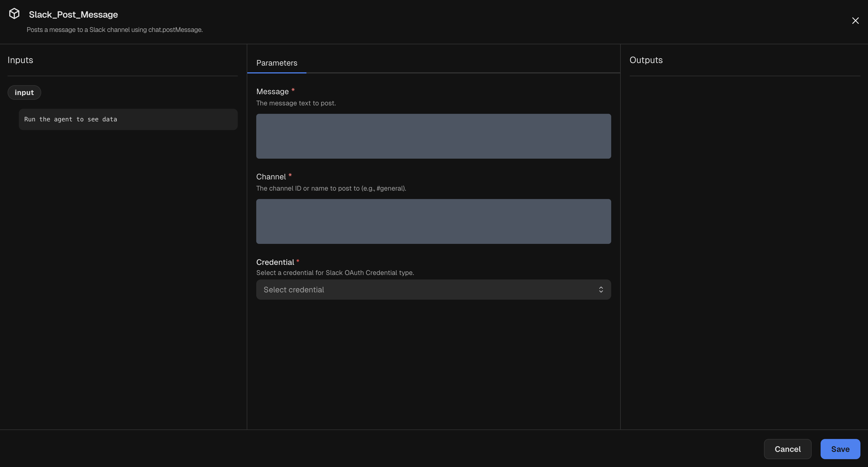Click 'The channel ID or name' helper text
This screenshot has height=467, width=868.
pyautogui.click(x=331, y=188)
